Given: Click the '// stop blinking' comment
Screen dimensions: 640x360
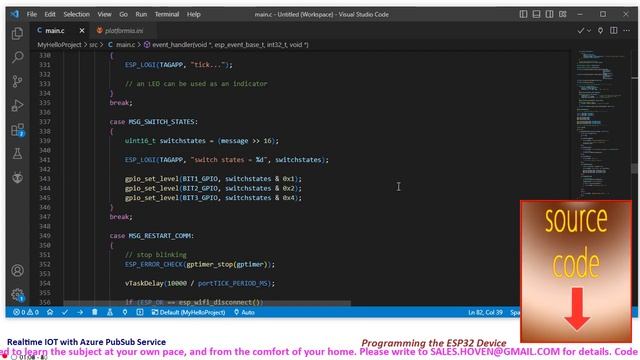Looking at the screenshot, I should pyautogui.click(x=156, y=255).
